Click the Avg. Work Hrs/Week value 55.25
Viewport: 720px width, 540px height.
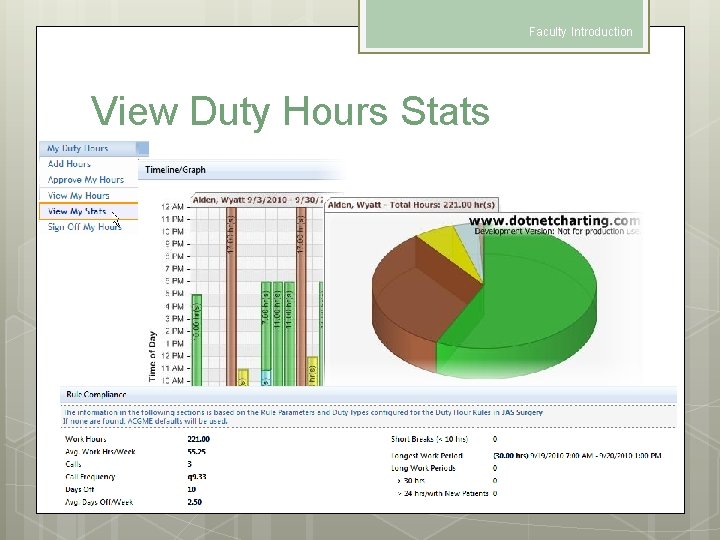point(197,452)
